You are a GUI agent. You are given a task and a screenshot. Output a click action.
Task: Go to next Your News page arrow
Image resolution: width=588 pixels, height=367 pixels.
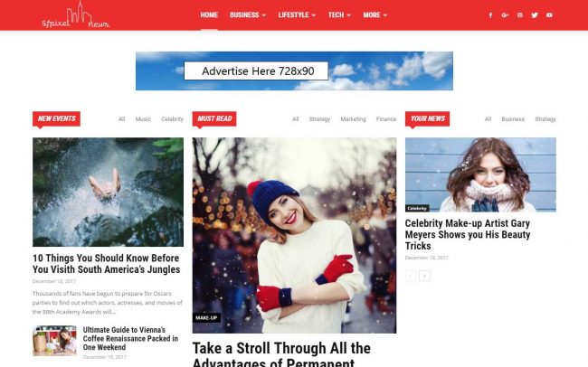coord(424,276)
